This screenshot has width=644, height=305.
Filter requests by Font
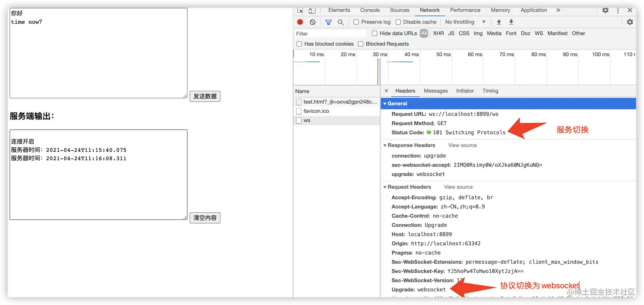[x=511, y=33]
